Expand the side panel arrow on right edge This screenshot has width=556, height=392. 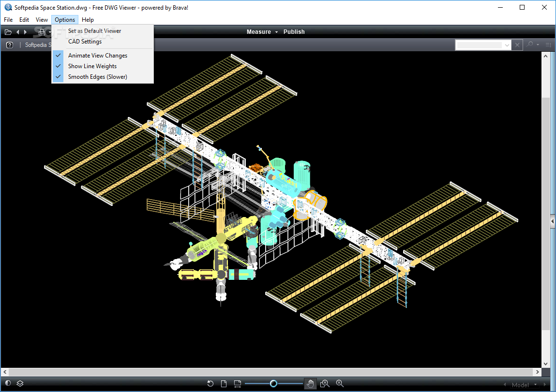[553, 221]
